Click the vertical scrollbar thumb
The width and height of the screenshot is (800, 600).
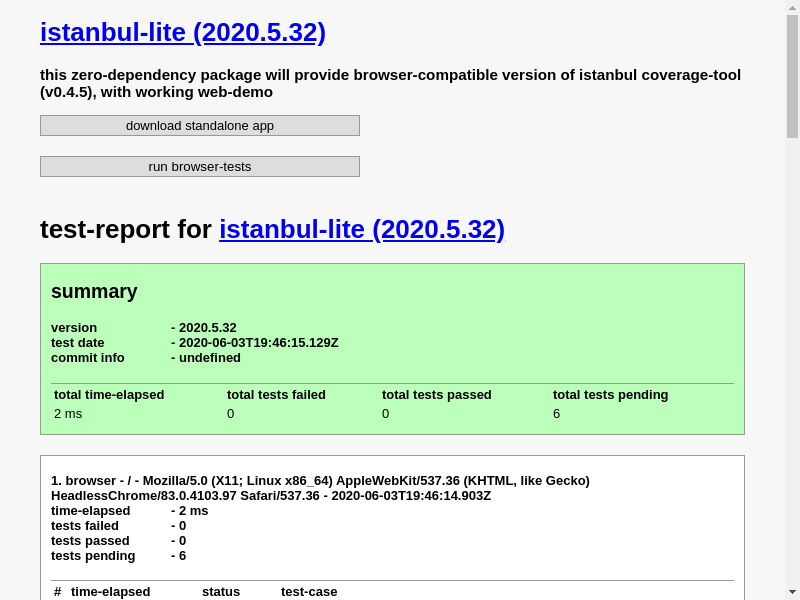(x=792, y=77)
